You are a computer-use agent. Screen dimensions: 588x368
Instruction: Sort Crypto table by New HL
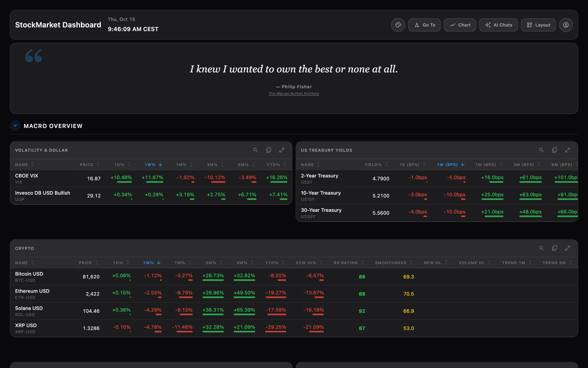pos(436,263)
